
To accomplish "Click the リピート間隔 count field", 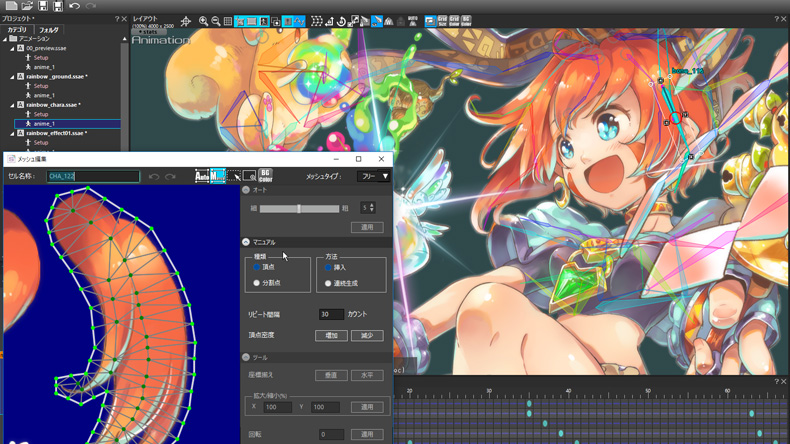I will pos(332,314).
